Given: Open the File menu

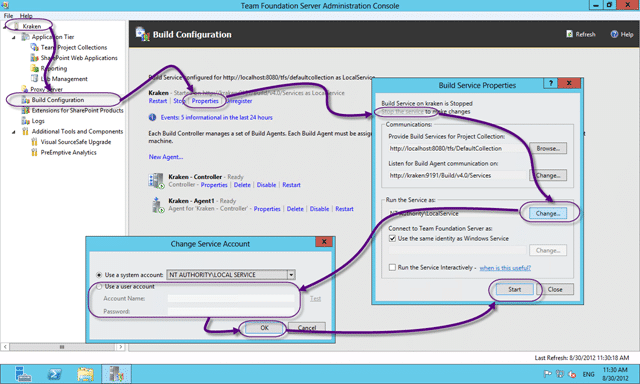Looking at the screenshot, I should (x=8, y=16).
